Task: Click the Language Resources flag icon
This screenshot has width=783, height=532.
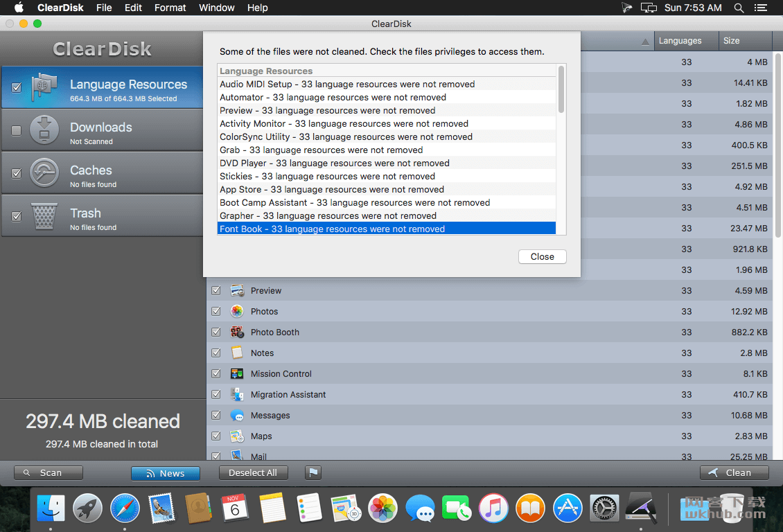Action: (44, 87)
